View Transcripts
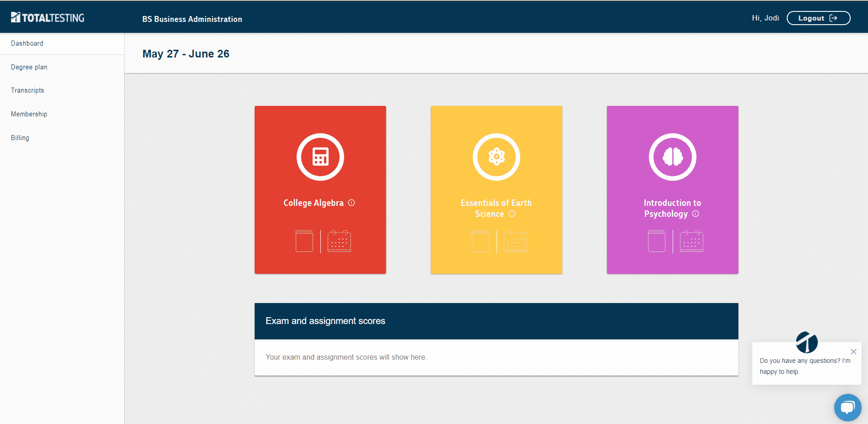868x424 pixels. click(27, 90)
